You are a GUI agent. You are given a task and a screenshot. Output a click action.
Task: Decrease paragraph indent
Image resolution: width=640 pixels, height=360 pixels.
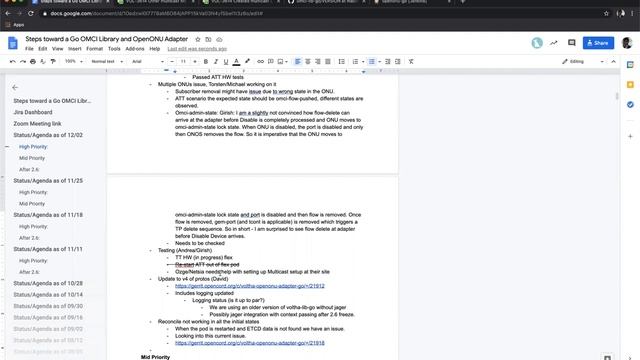[388, 62]
